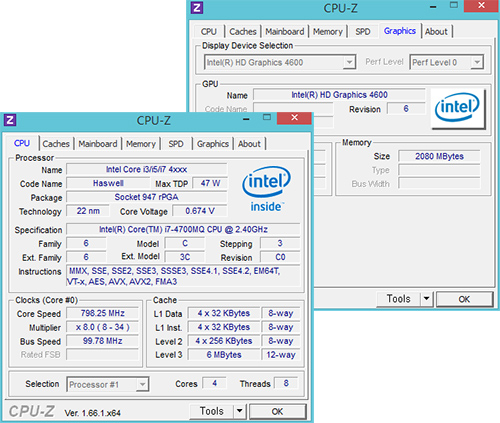The width and height of the screenshot is (500, 423).
Task: Click the Ext. Model value '3C'
Action: point(185,257)
